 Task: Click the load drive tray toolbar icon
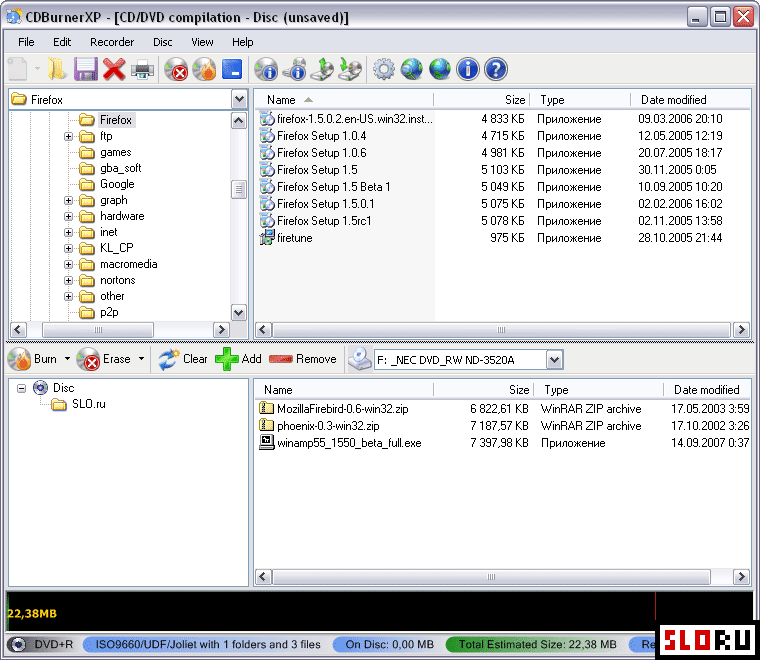coord(350,69)
